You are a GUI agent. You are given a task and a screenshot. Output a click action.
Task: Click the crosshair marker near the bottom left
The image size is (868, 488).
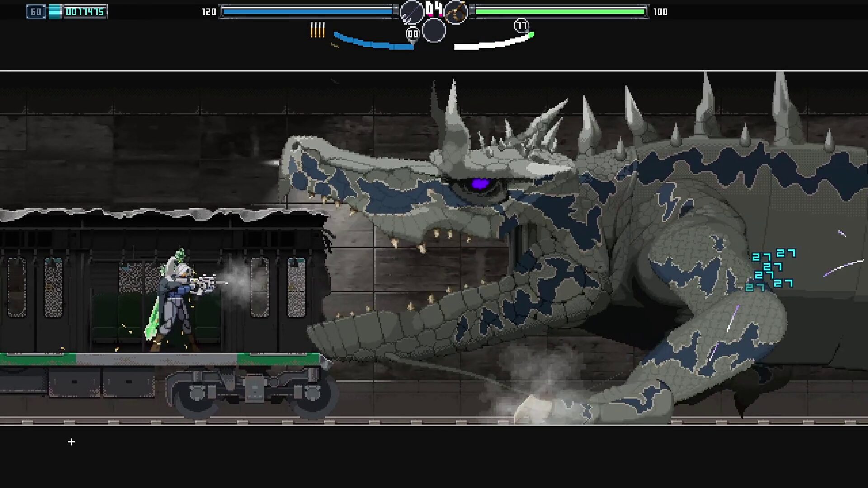71,442
